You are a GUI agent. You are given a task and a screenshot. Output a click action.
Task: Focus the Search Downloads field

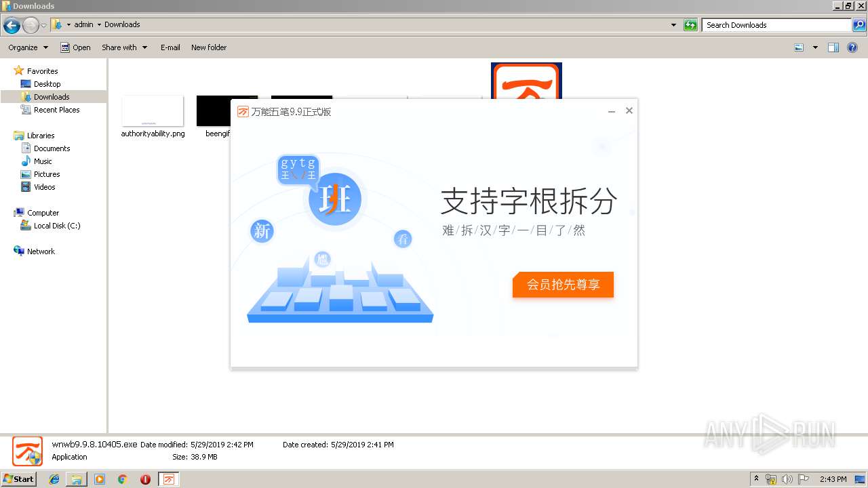(x=777, y=25)
